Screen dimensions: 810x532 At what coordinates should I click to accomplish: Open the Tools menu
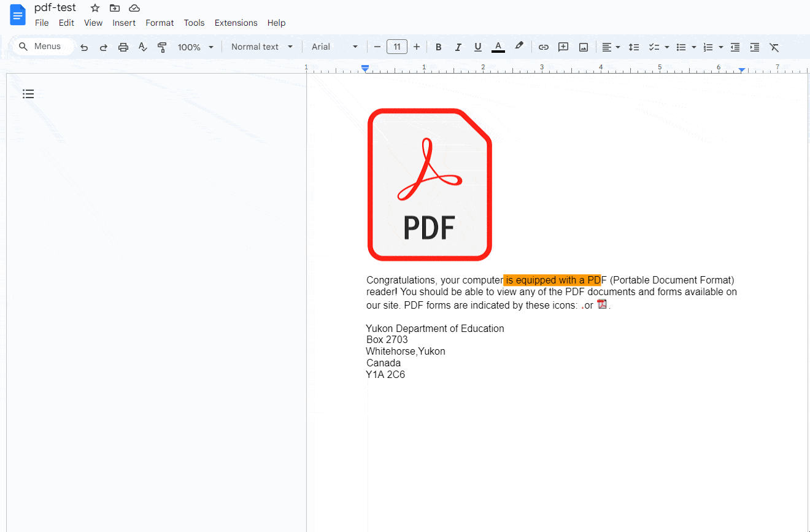click(194, 23)
